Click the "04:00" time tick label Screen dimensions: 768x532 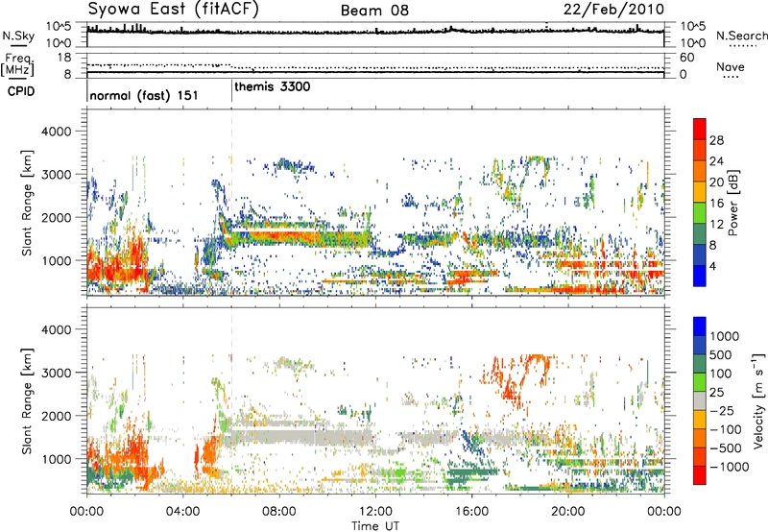pyautogui.click(x=182, y=512)
